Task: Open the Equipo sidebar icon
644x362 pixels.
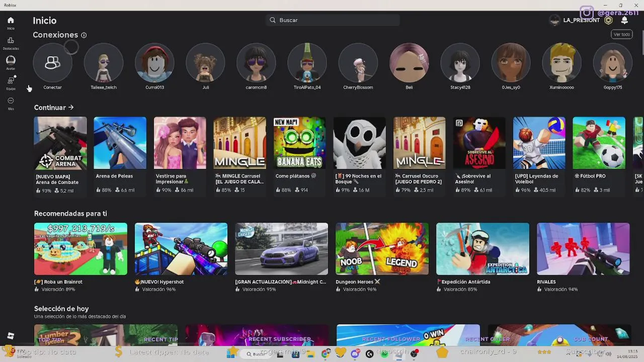Action: click(x=11, y=80)
